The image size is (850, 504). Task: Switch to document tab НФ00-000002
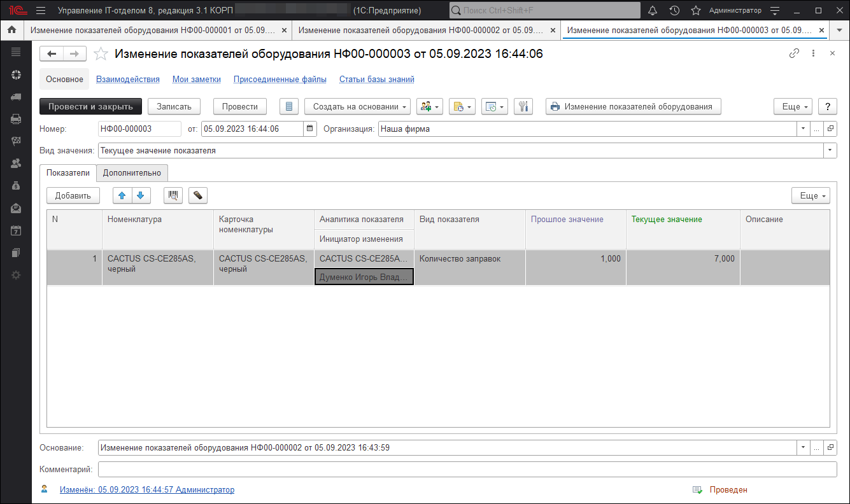tap(420, 30)
